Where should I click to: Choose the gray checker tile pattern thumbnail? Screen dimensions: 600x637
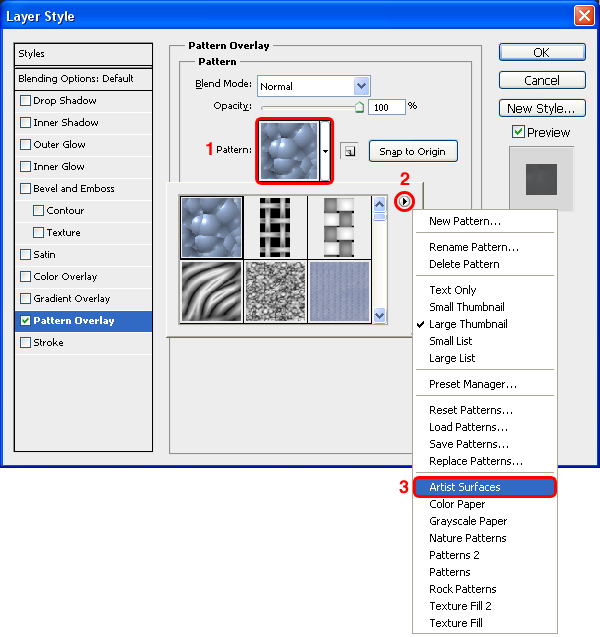tap(339, 226)
